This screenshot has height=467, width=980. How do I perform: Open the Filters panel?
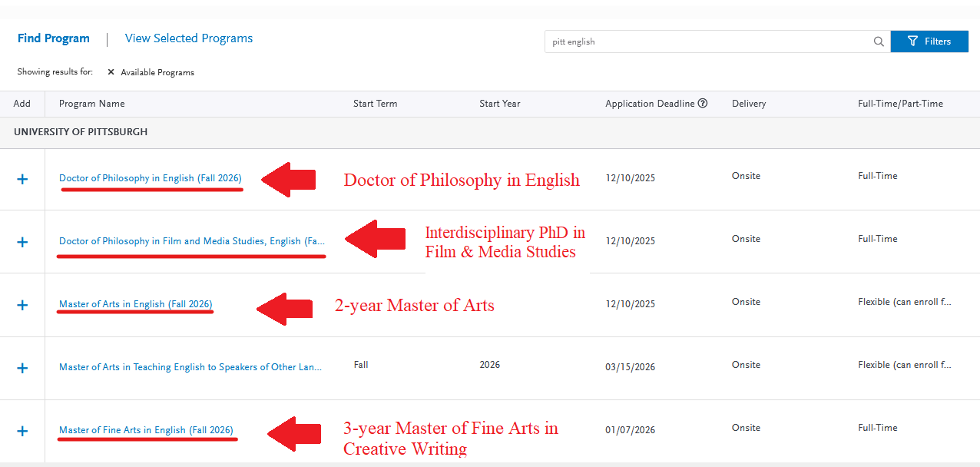tap(929, 41)
